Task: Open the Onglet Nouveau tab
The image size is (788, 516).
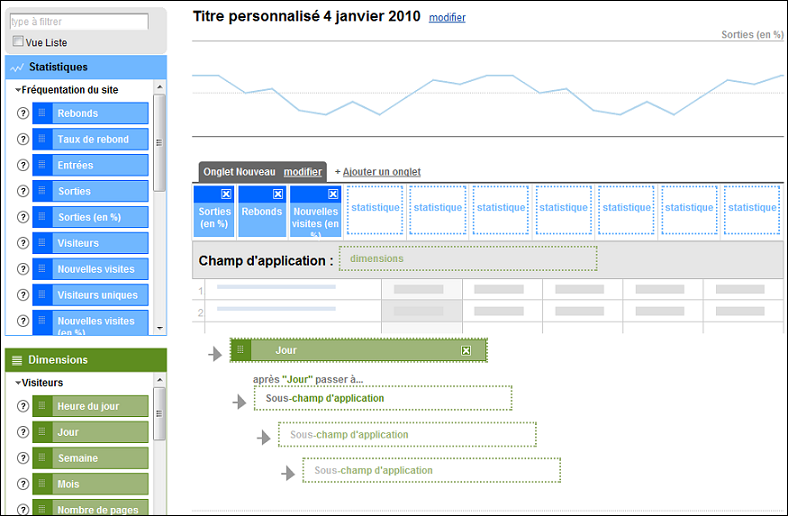Action: coord(239,172)
